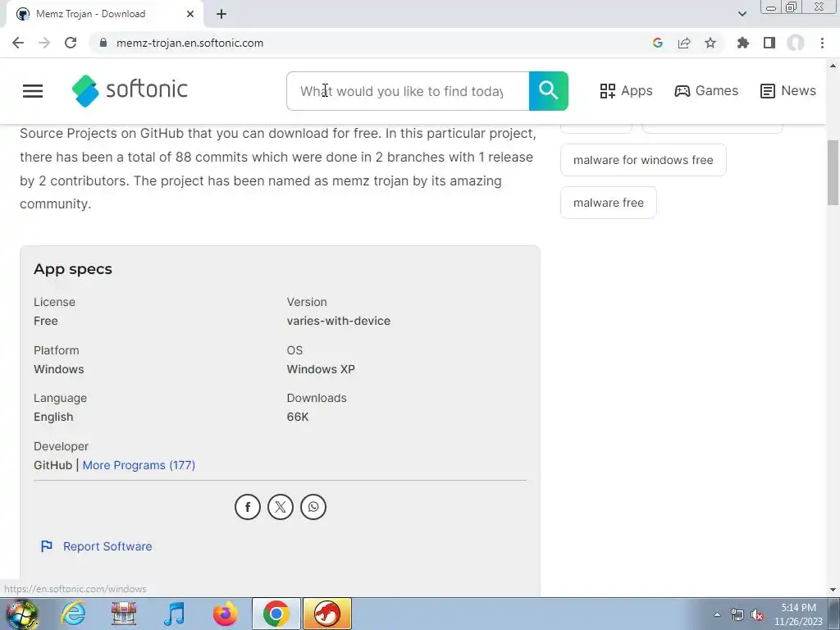Open the Softonic hamburger menu
This screenshot has width=840, height=630.
[x=33, y=91]
